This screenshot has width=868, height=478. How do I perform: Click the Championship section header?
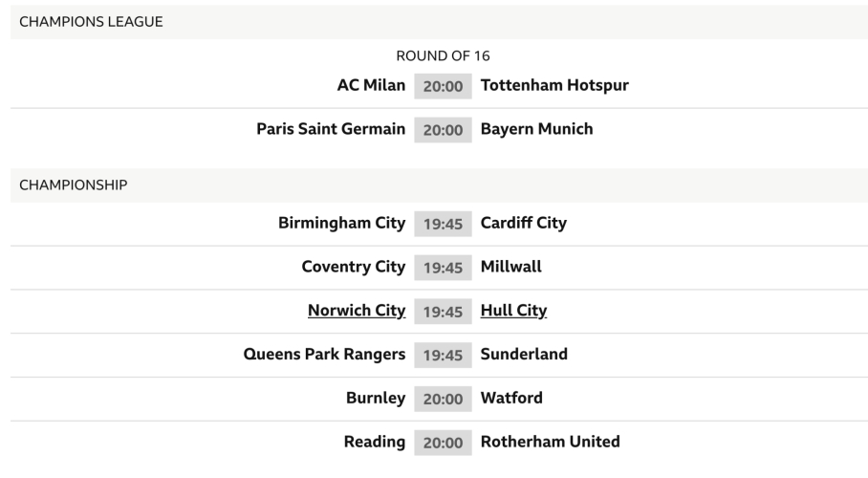pos(73,185)
